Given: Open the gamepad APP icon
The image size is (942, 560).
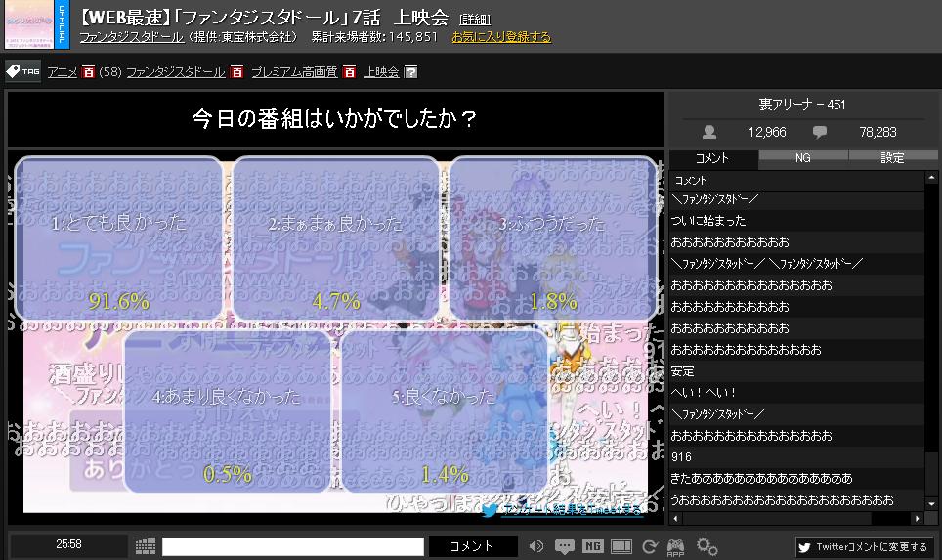Looking at the screenshot, I should point(676,546).
